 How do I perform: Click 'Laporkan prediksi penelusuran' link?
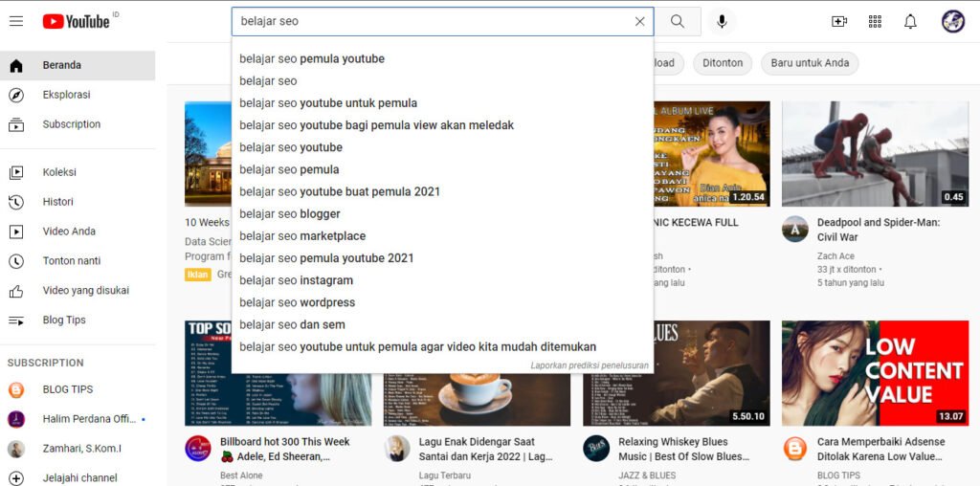pyautogui.click(x=590, y=365)
